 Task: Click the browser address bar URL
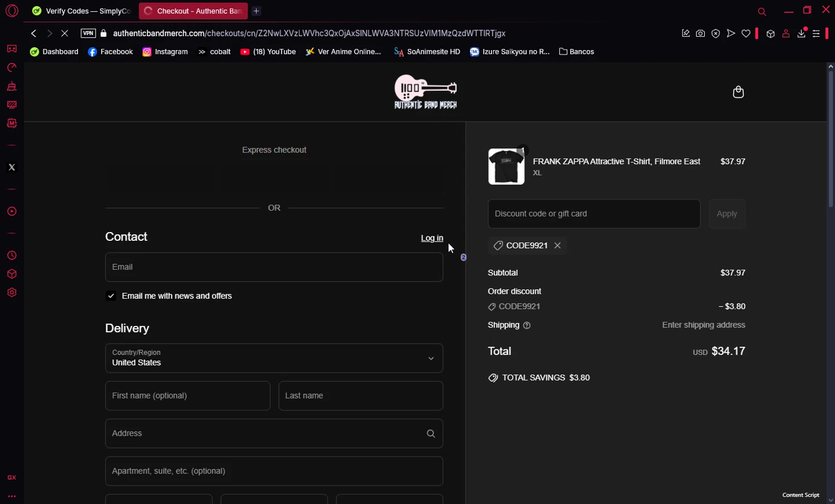tap(309, 33)
